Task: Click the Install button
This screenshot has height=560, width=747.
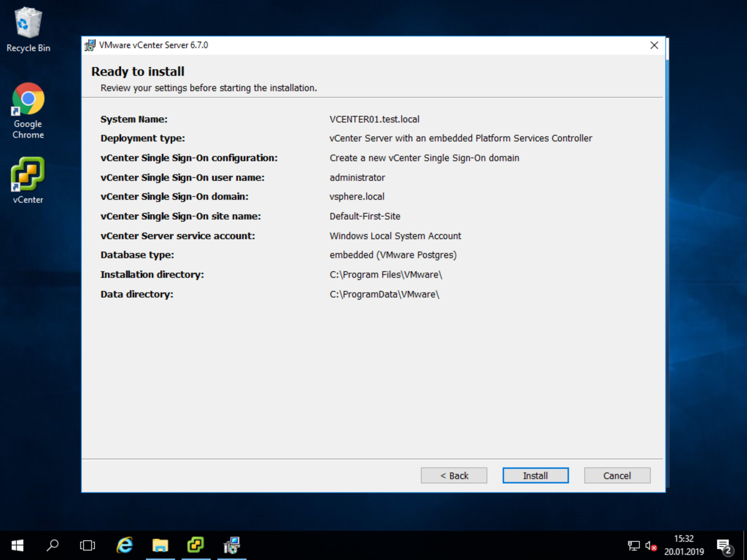Action: (535, 475)
